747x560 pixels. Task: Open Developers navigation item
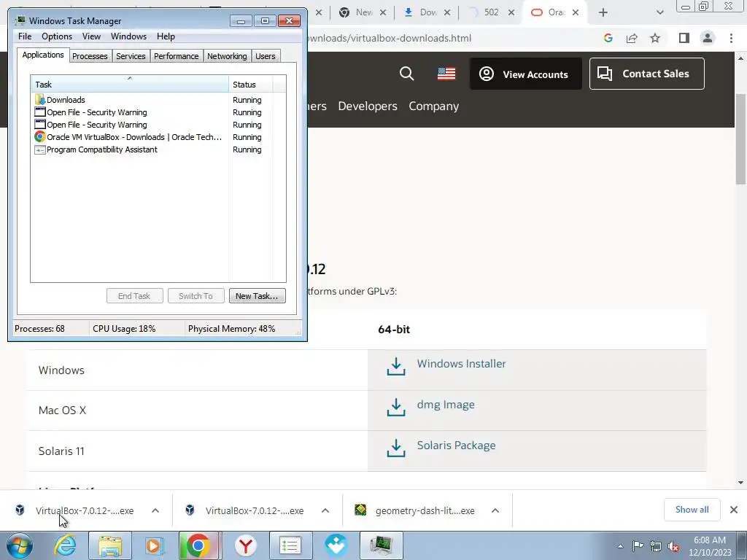pyautogui.click(x=368, y=106)
